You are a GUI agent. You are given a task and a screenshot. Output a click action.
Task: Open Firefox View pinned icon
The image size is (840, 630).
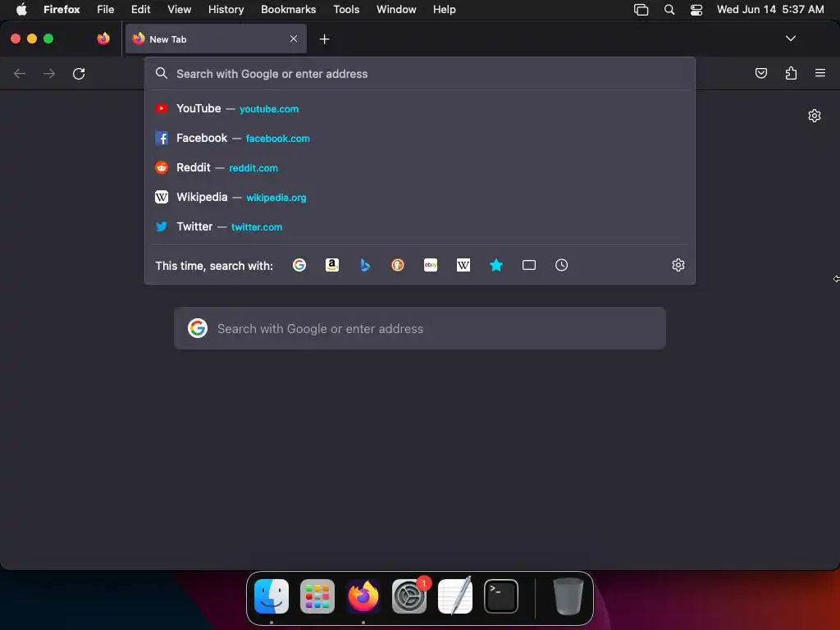[103, 39]
